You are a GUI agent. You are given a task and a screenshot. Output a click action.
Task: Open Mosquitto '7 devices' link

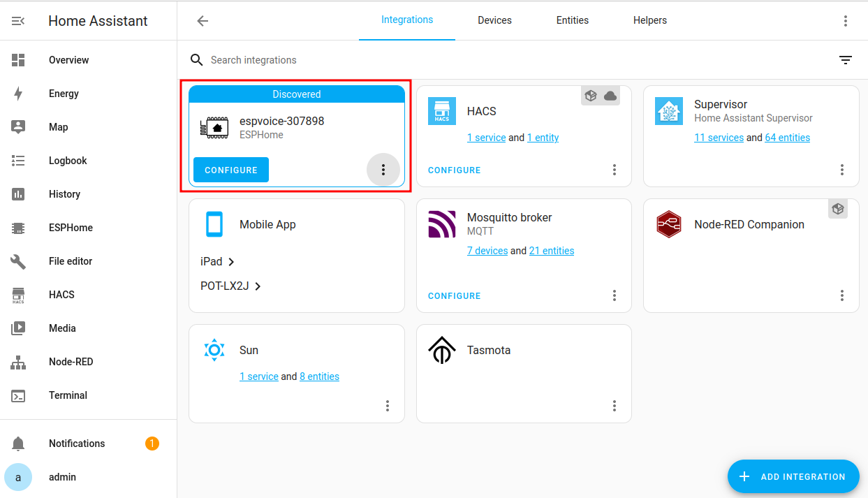[x=487, y=251]
